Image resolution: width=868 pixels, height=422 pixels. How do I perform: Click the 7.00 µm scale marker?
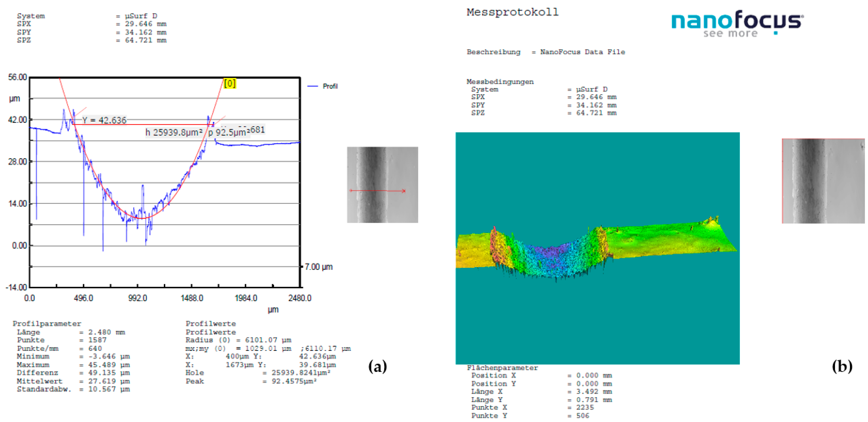pyautogui.click(x=318, y=267)
